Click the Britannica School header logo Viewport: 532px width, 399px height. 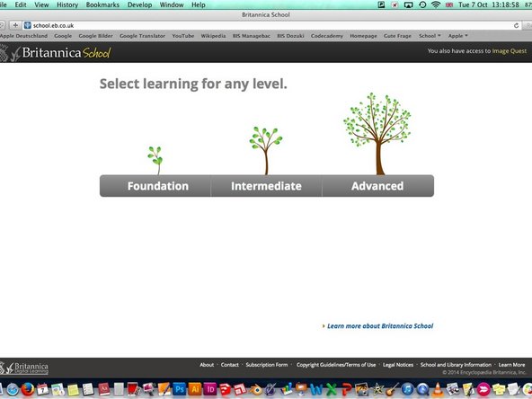pos(56,53)
